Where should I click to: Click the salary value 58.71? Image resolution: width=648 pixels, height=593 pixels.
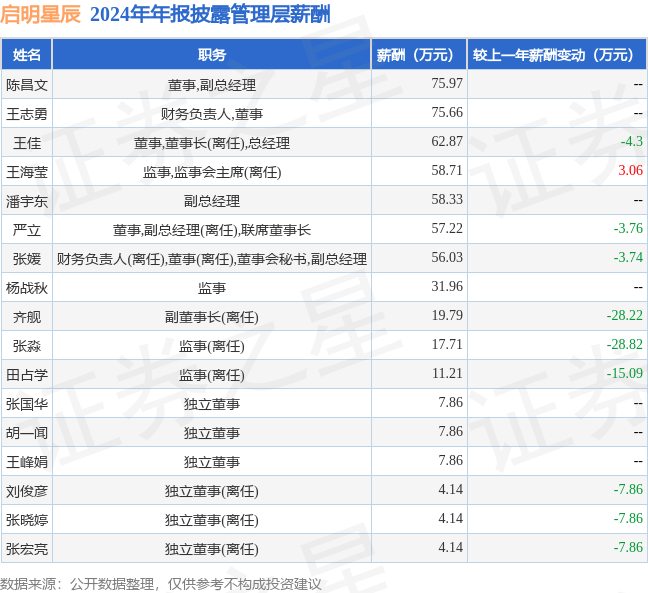click(x=447, y=170)
